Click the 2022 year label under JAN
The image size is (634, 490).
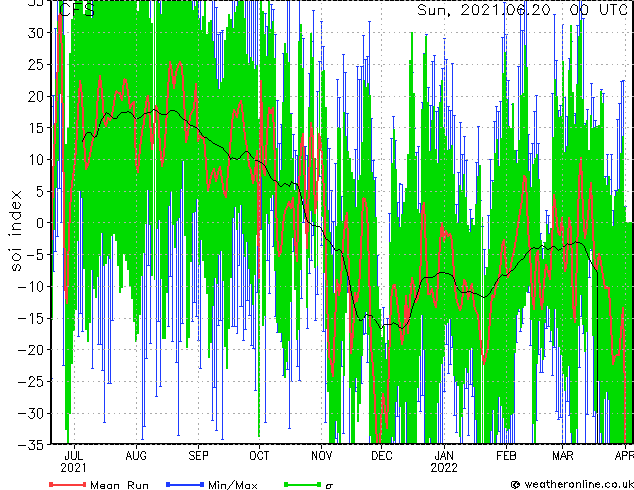(x=444, y=467)
